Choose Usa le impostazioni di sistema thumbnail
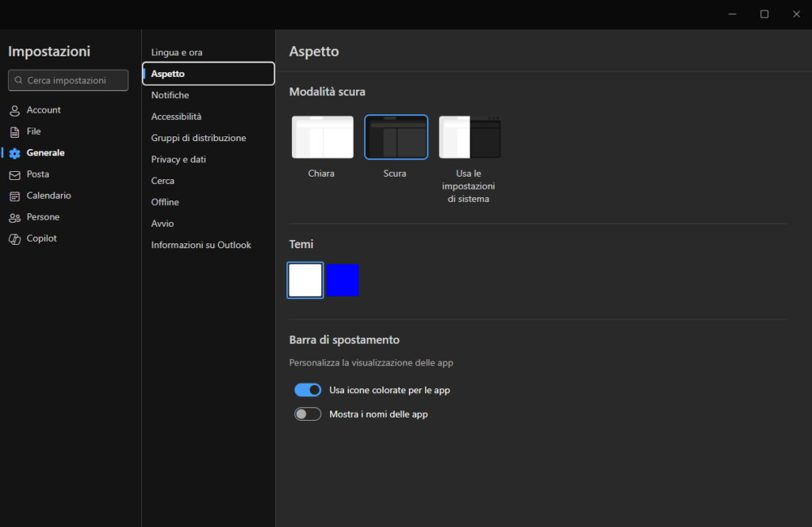Image resolution: width=812 pixels, height=527 pixels. [x=469, y=137]
